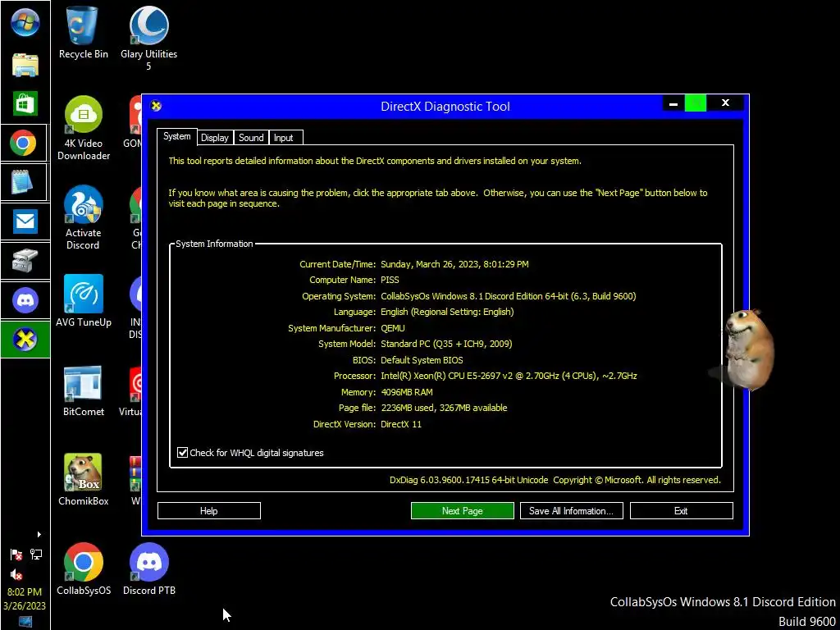Screen dimensions: 840x630
Task: Click the DxDiag version copyright line
Action: [x=555, y=480]
